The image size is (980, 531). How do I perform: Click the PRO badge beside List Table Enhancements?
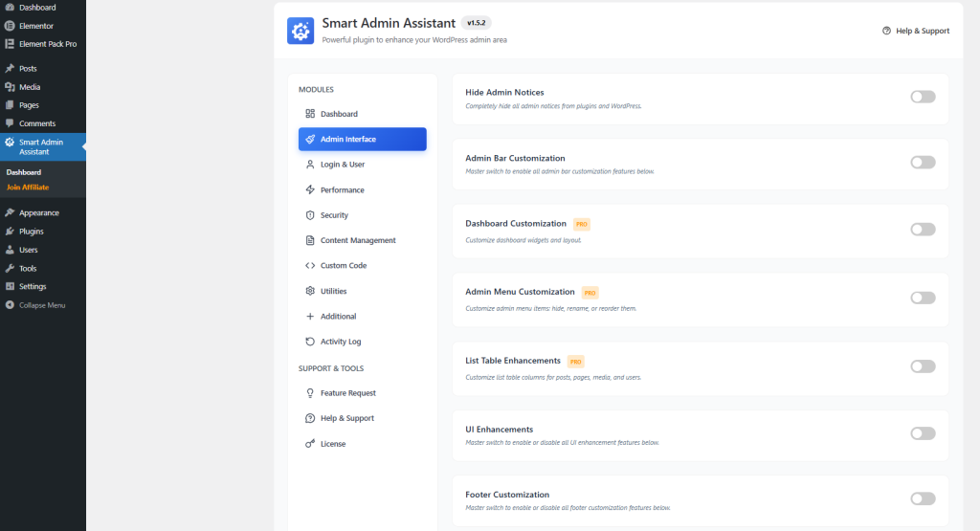(575, 362)
